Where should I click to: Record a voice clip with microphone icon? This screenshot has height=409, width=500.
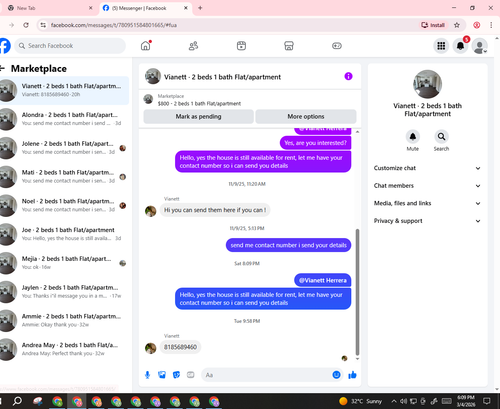point(147,375)
